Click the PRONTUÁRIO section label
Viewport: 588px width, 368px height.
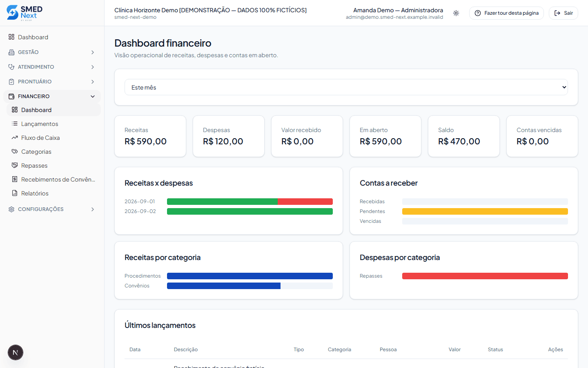pos(35,82)
